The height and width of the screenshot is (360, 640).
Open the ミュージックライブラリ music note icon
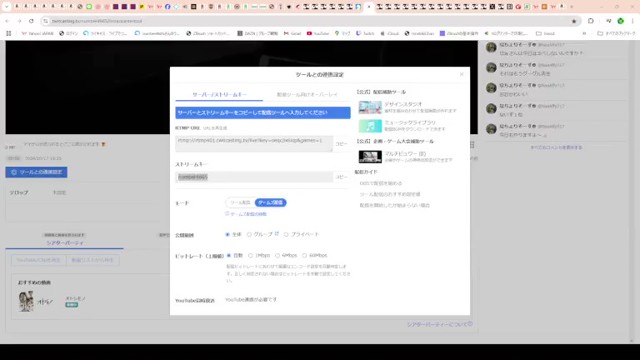pos(370,126)
